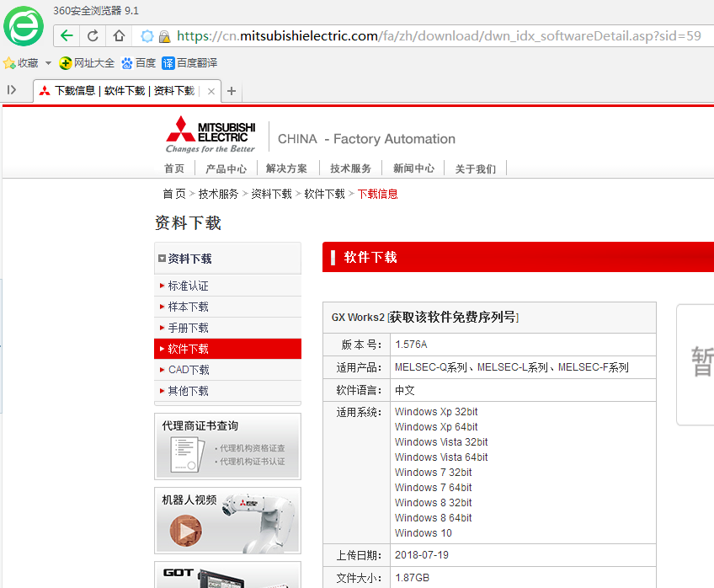Expand the 收藏 favorites dropdown arrow

point(48,63)
